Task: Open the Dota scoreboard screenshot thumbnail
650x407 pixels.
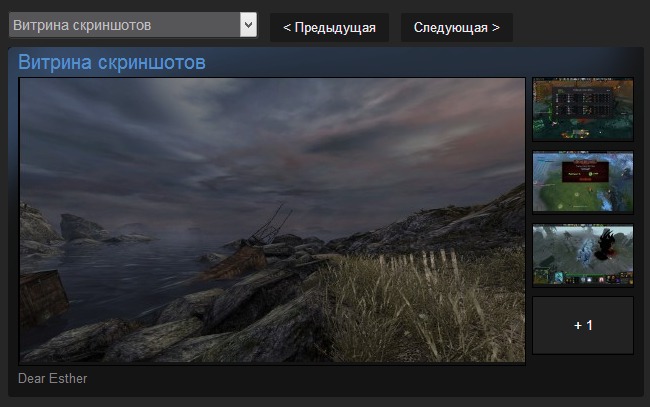Action: [x=583, y=109]
